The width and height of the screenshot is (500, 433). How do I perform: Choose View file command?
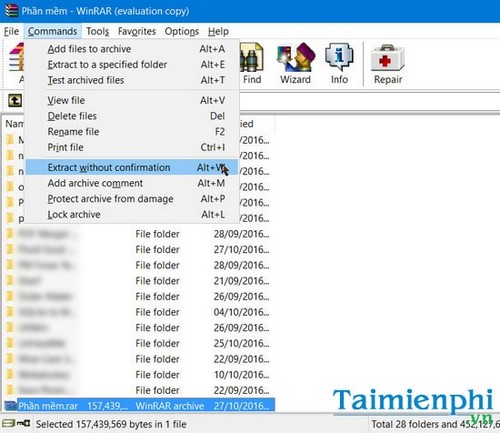pyautogui.click(x=132, y=100)
